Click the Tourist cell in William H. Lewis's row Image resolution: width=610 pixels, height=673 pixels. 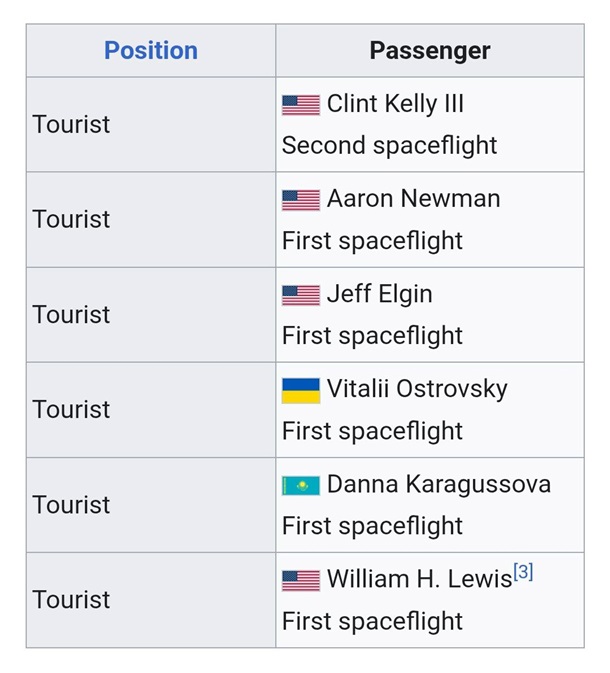point(71,600)
